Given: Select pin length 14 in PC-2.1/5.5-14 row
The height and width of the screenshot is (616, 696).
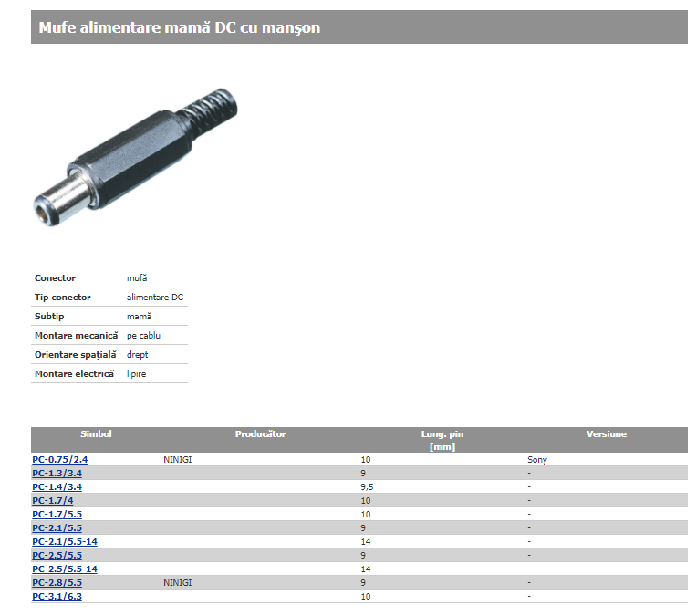Looking at the screenshot, I should click(365, 542).
